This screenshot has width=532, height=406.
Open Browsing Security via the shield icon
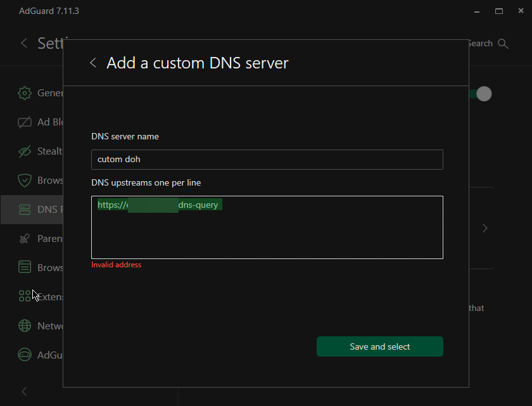point(24,180)
